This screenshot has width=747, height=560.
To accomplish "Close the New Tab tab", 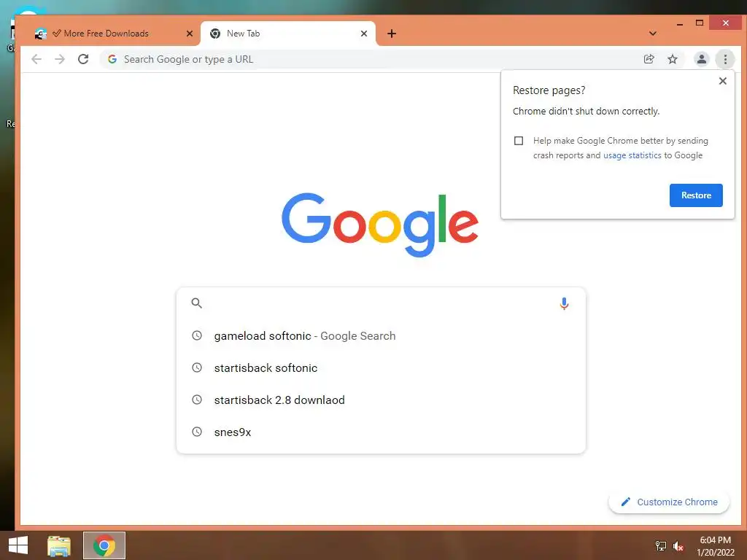I will (x=364, y=34).
